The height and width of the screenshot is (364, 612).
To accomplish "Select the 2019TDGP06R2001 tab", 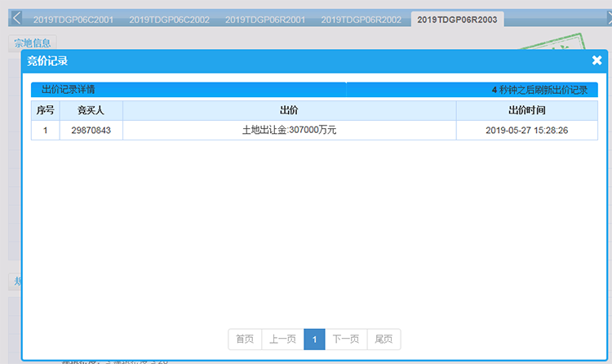I will coord(264,19).
